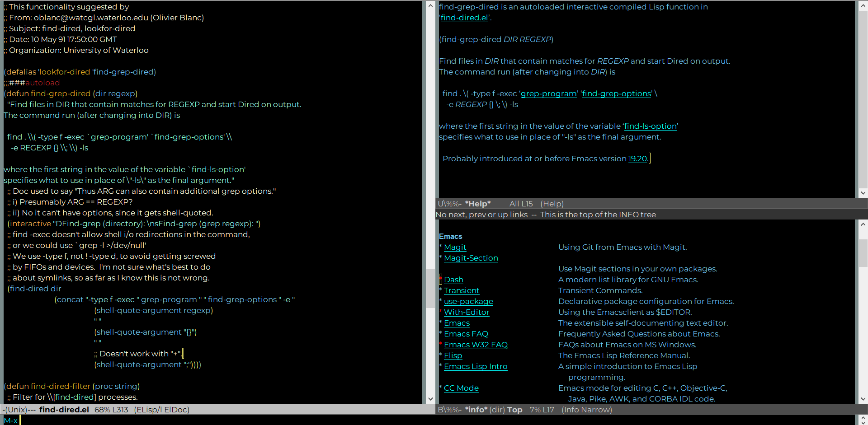Click the *info* buffer name in mode line
Viewport: 868px width, 425px height.
click(x=476, y=410)
